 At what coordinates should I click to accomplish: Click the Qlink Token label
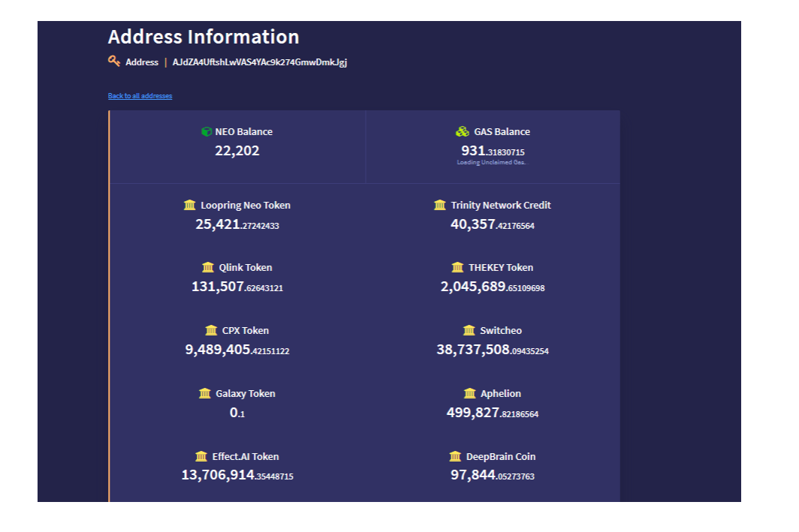click(246, 267)
